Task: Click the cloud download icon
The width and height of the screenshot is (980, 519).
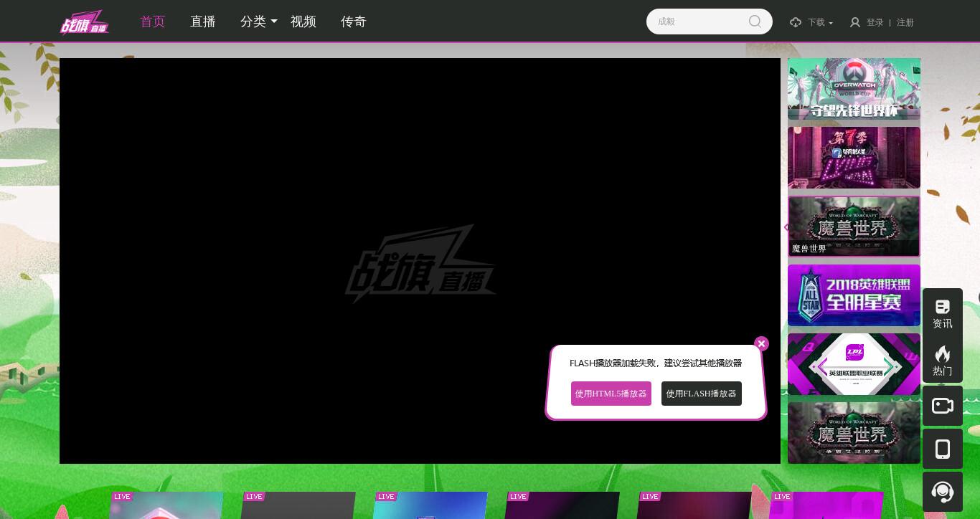Action: pyautogui.click(x=796, y=22)
